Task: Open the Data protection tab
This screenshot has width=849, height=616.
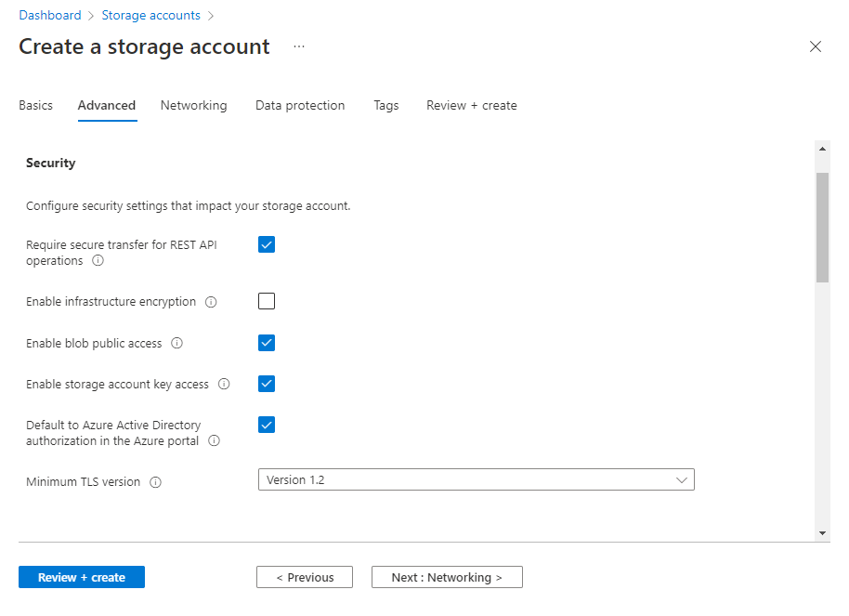Action: [299, 105]
